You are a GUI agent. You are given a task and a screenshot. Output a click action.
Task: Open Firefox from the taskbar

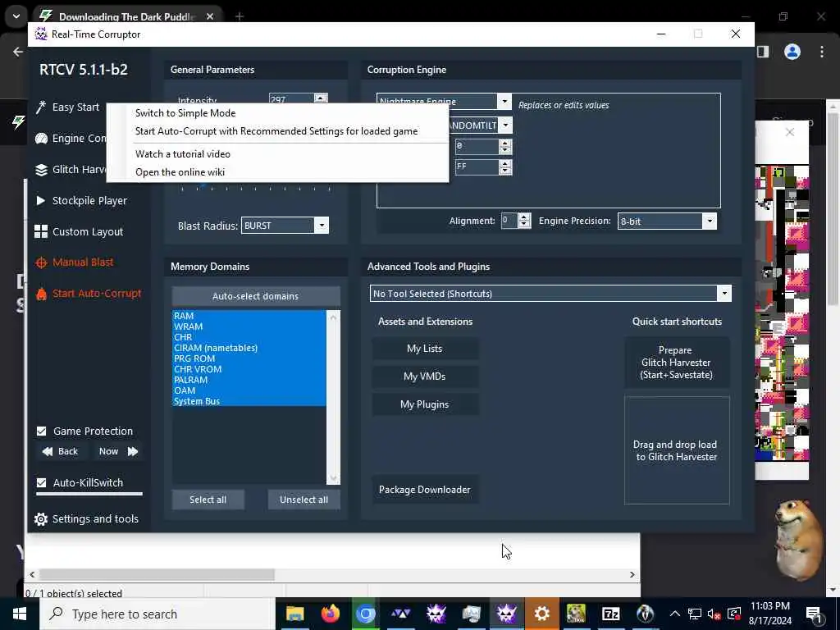click(x=330, y=614)
